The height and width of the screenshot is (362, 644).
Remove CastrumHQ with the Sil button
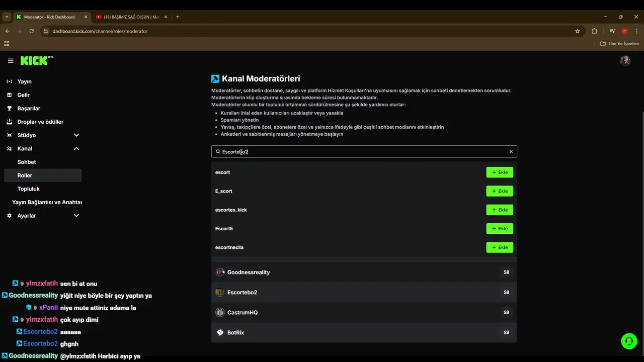[x=506, y=312]
